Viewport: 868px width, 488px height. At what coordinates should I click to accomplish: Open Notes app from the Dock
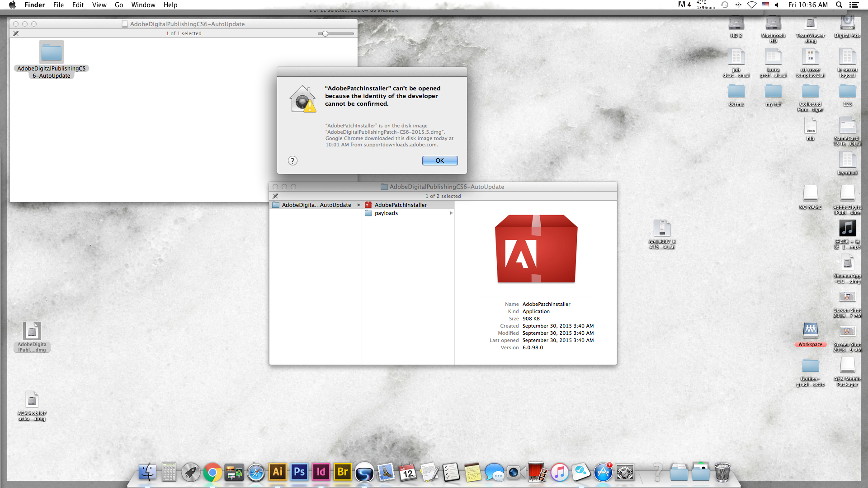pyautogui.click(x=473, y=473)
